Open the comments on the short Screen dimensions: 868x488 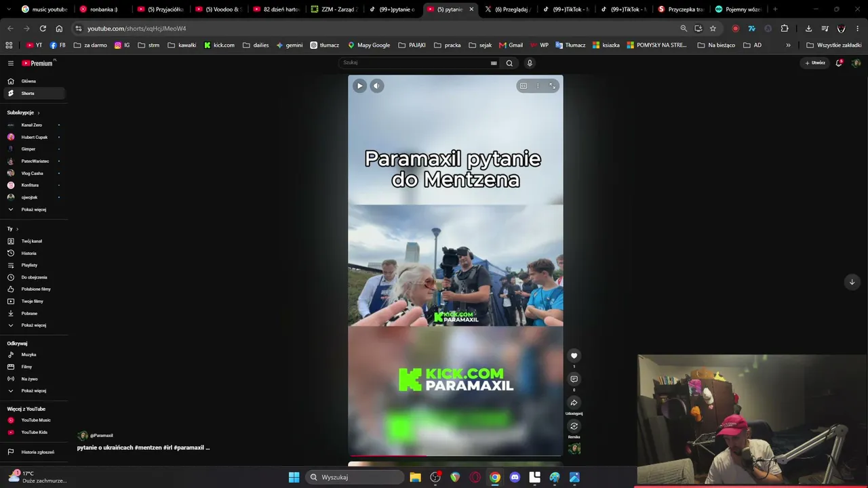tap(574, 379)
